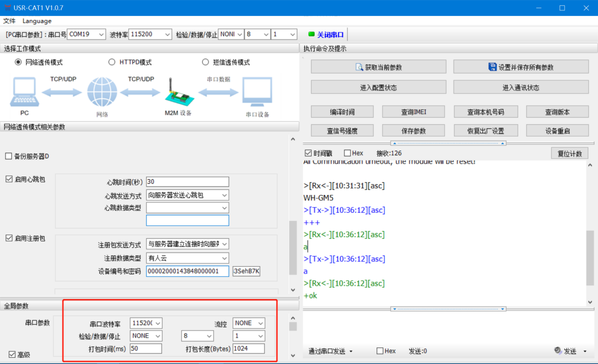Click the send icon beside 发送
Screen dimensions: 598x364
558,351
